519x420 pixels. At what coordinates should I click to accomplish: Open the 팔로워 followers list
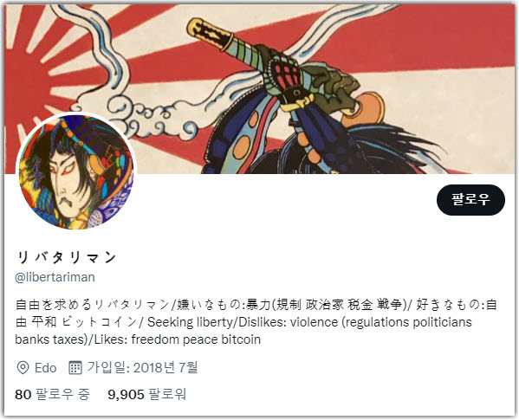pyautogui.click(x=147, y=394)
